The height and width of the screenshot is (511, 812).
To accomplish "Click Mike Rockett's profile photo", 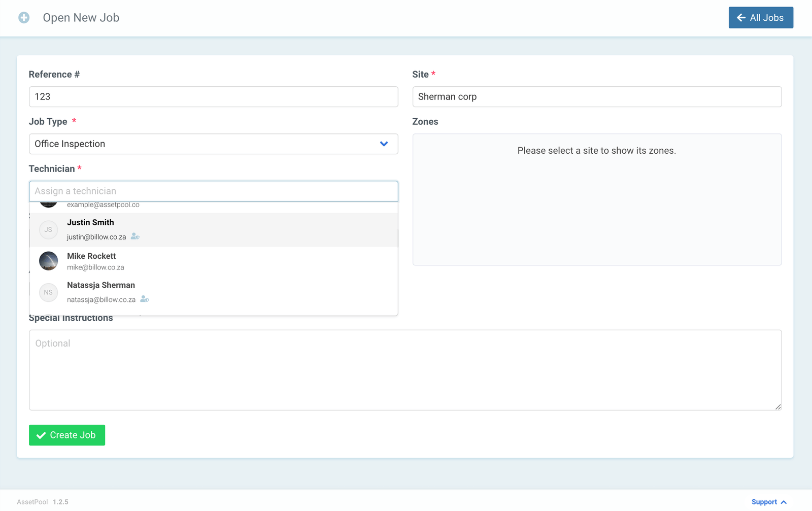I will 48,261.
